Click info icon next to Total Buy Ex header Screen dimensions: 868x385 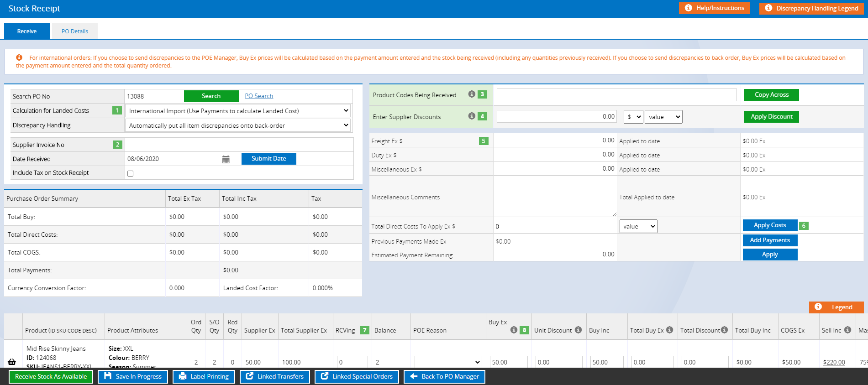[x=669, y=330]
